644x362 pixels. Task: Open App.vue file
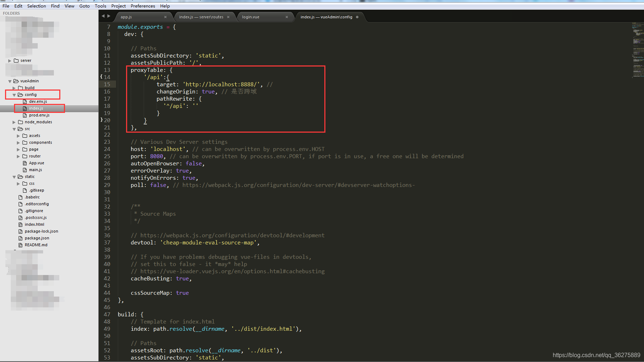[37, 163]
